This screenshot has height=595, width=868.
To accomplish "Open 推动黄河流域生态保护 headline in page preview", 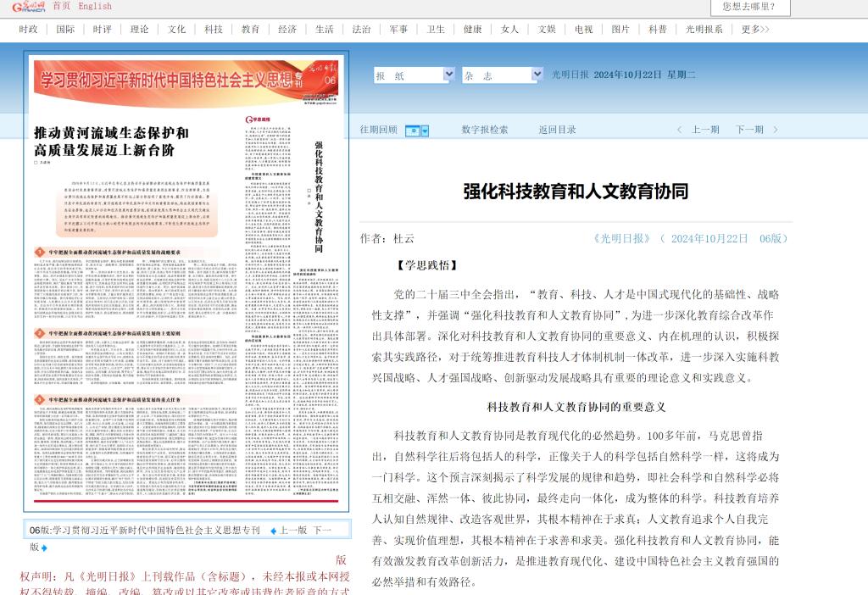I will click(x=111, y=142).
